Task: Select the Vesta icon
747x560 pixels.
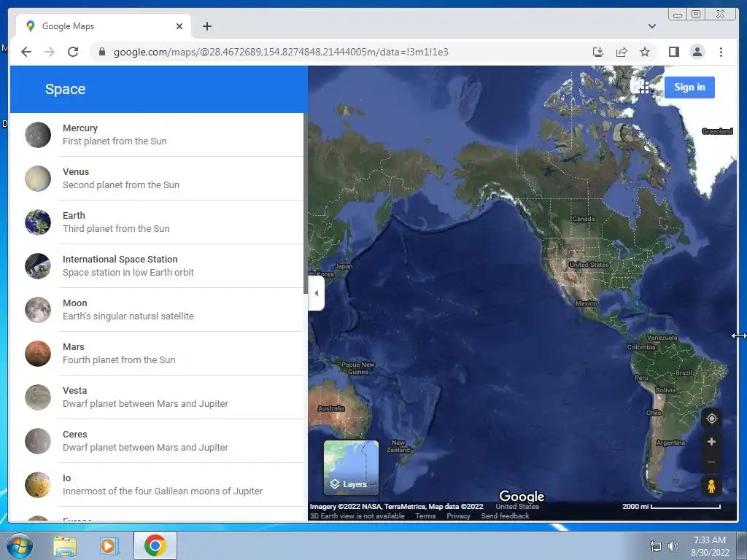Action: (38, 397)
